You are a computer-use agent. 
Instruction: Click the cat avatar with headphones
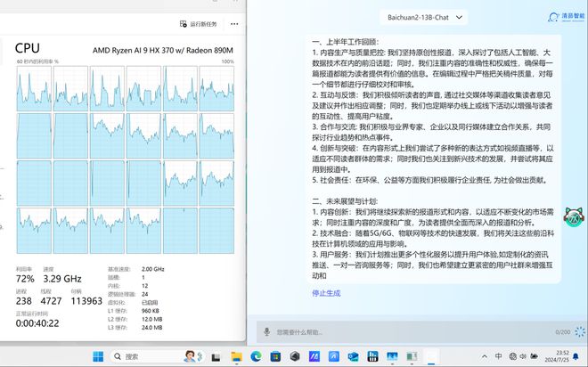click(574, 217)
